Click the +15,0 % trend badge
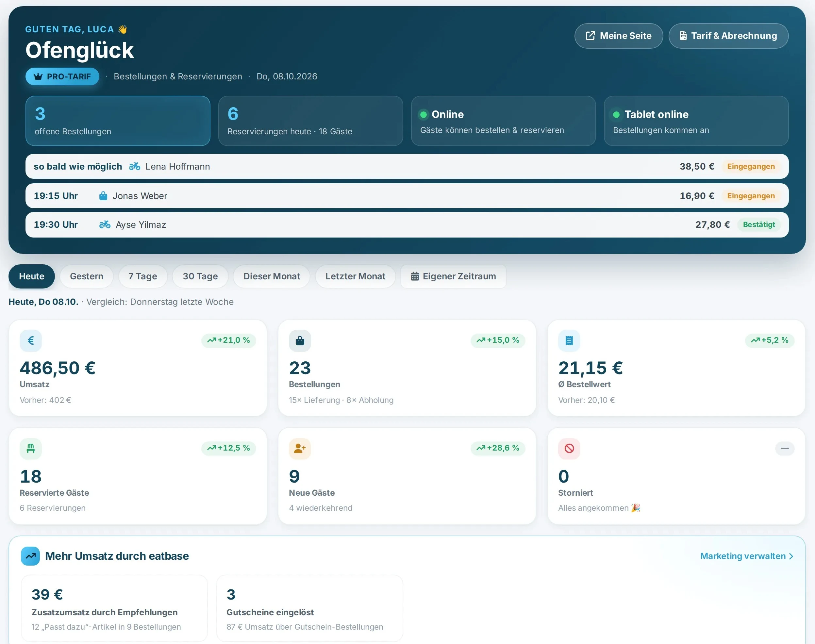 click(498, 340)
